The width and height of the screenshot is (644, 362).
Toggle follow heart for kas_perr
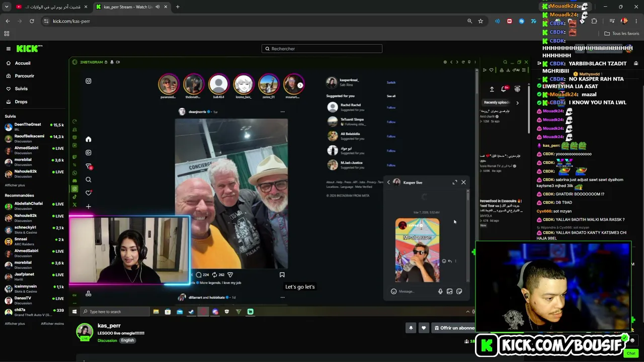[424, 328]
